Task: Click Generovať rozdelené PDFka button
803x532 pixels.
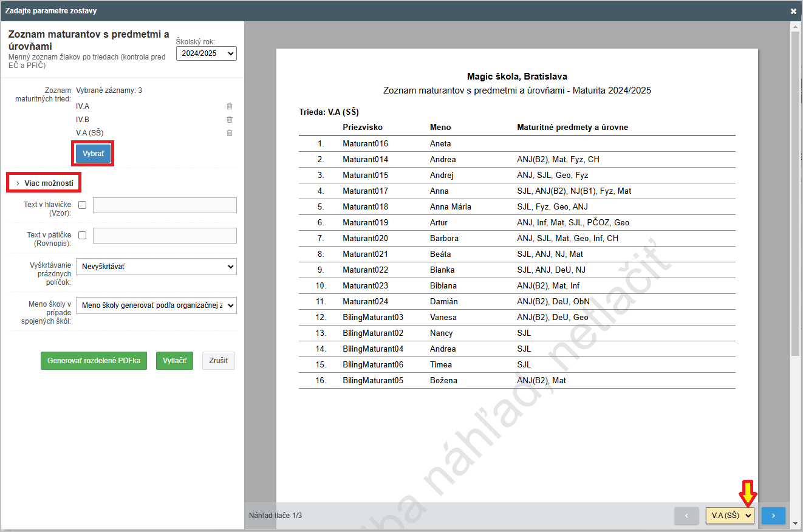Action: pos(94,361)
